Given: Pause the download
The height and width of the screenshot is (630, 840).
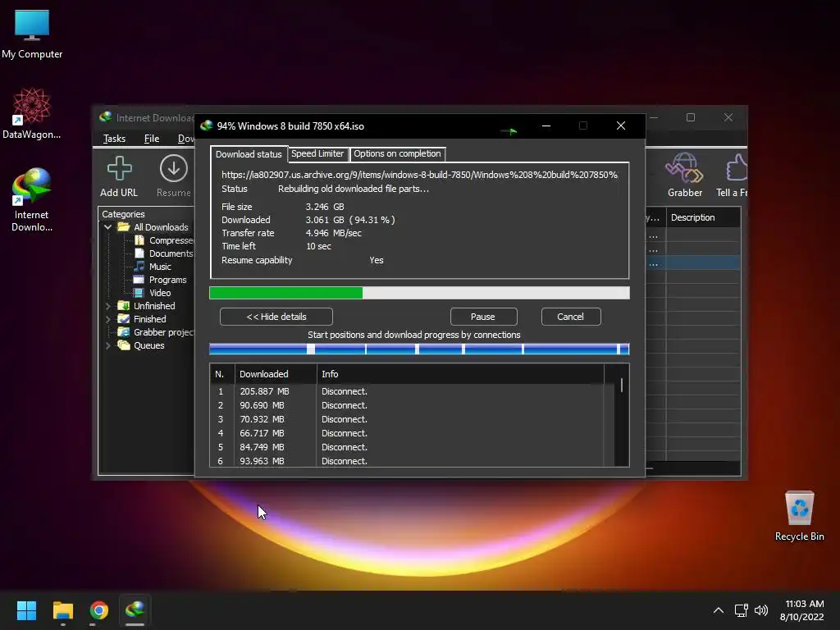Looking at the screenshot, I should tap(483, 317).
